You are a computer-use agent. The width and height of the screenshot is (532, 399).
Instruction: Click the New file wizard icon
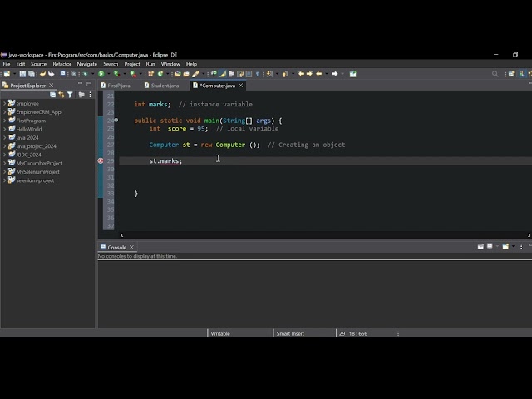click(7, 74)
